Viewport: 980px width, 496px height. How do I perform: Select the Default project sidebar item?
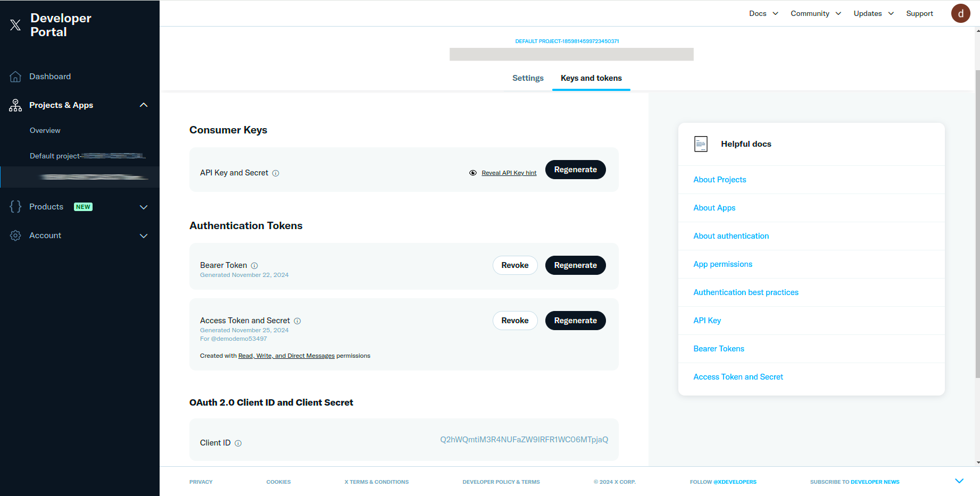tap(88, 156)
